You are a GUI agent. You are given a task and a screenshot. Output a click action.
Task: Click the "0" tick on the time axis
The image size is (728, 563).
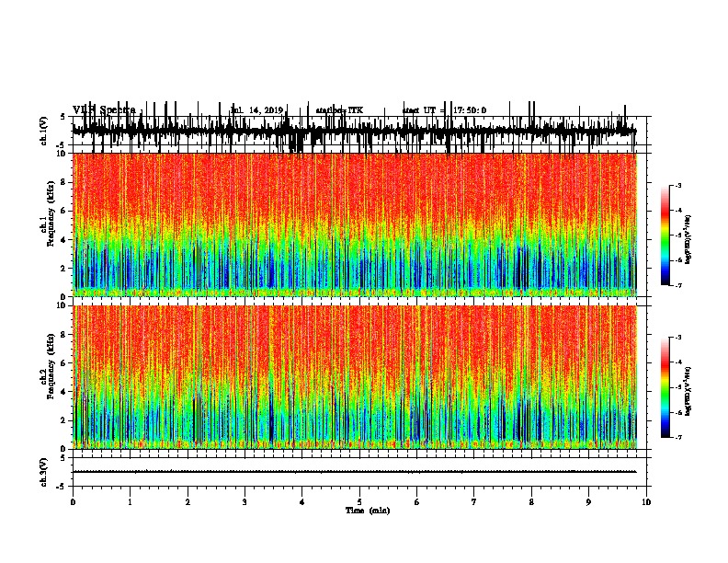coord(73,502)
